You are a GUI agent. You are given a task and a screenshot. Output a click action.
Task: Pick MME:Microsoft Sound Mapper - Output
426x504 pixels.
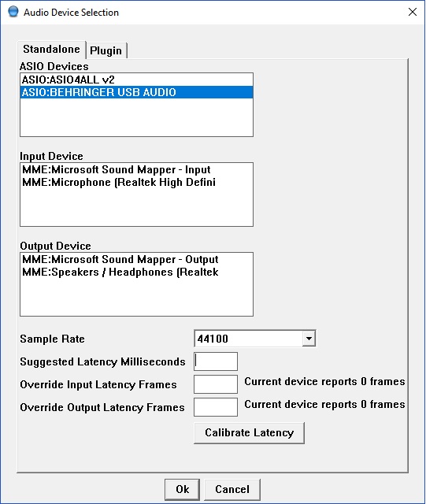(x=136, y=259)
